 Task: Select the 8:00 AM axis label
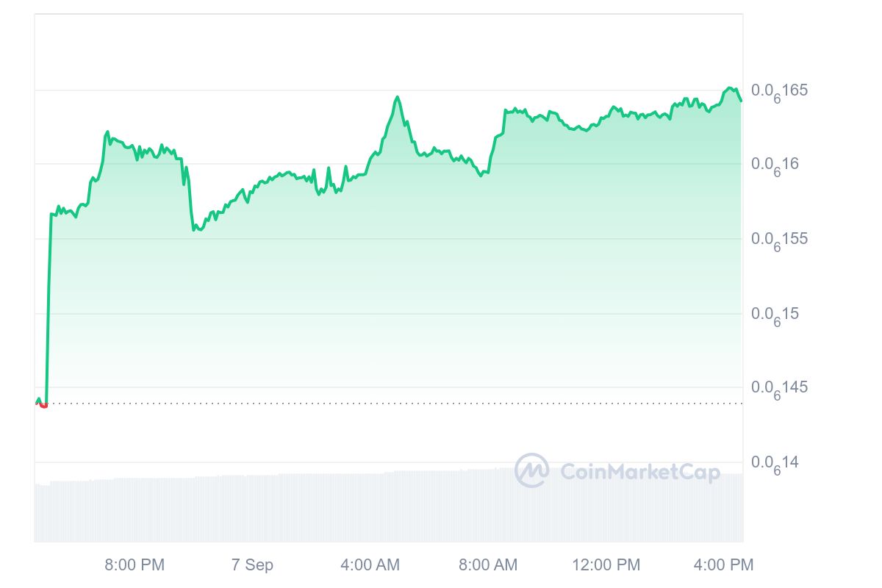(x=488, y=565)
